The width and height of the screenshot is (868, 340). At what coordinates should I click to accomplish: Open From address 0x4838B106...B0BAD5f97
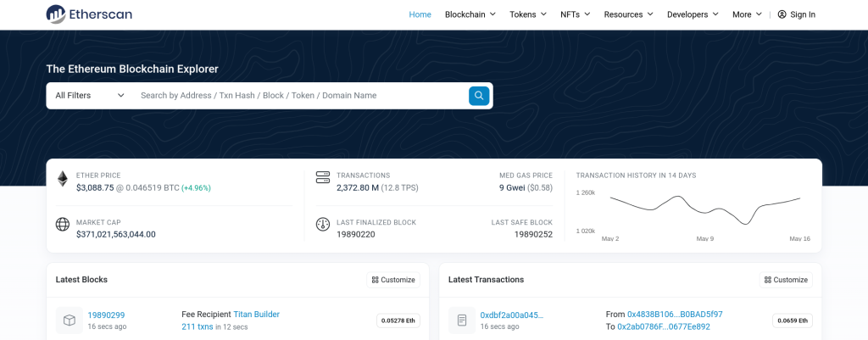(x=675, y=314)
